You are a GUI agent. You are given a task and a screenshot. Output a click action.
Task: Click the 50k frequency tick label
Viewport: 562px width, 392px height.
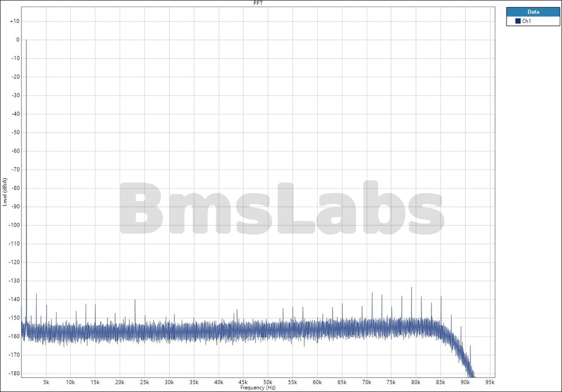coord(268,382)
